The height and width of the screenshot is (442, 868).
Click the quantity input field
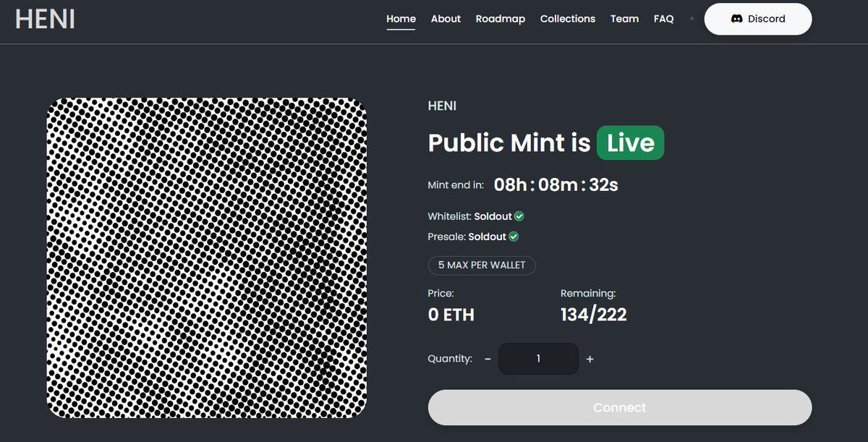coord(538,359)
